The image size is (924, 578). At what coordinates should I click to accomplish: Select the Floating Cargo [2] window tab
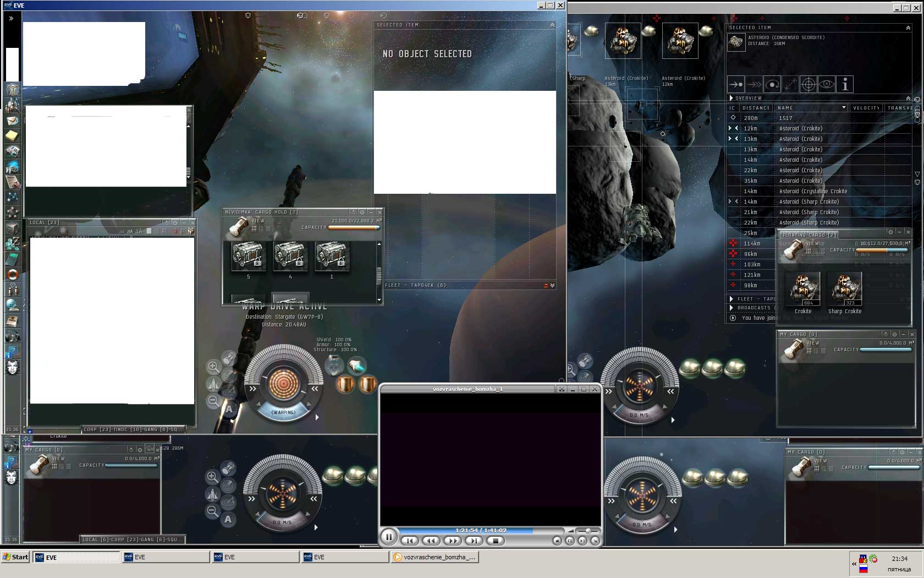coord(809,235)
